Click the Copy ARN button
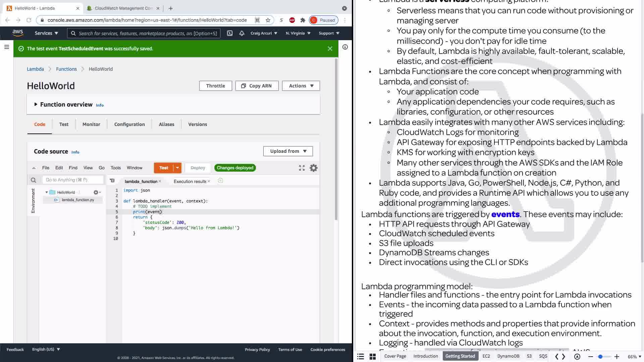 pos(257,86)
